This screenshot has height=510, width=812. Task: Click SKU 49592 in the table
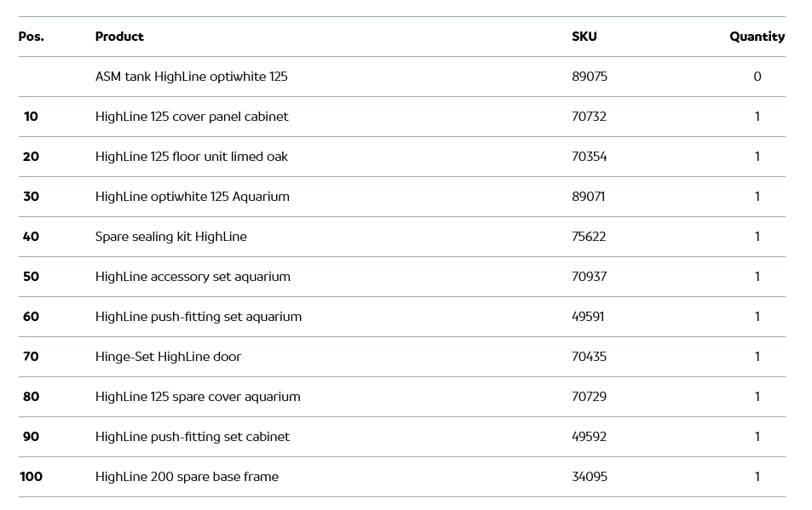589,437
